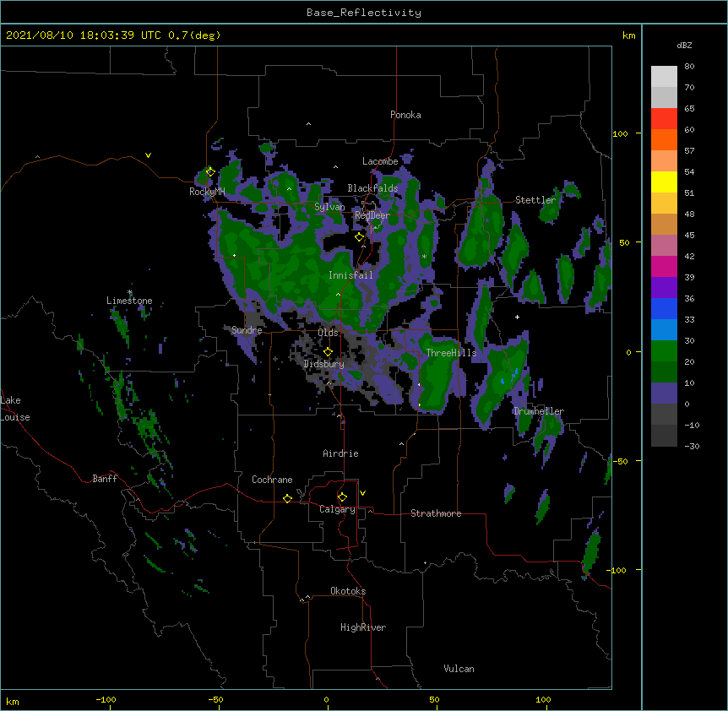Click the dBZ legend heading
The height and width of the screenshot is (711, 728).
point(684,45)
